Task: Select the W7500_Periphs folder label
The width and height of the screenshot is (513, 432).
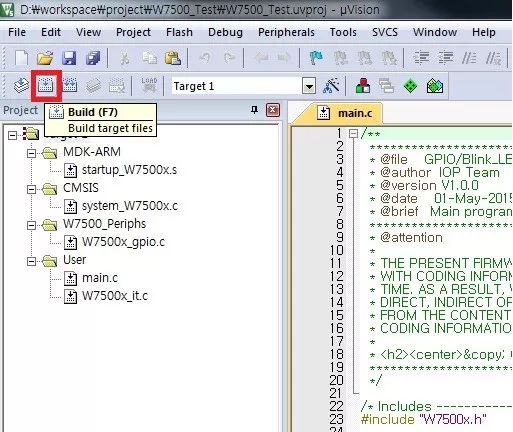Action: pyautogui.click(x=105, y=224)
